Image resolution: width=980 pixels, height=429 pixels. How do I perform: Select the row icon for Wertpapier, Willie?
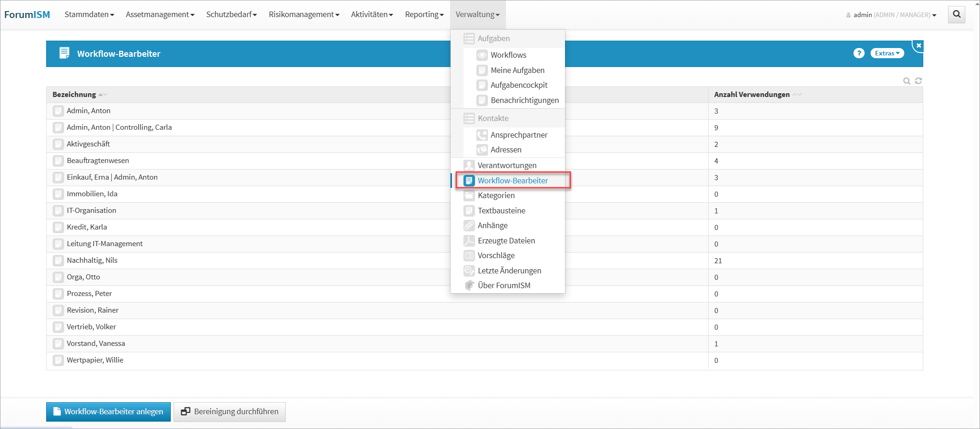tap(58, 360)
